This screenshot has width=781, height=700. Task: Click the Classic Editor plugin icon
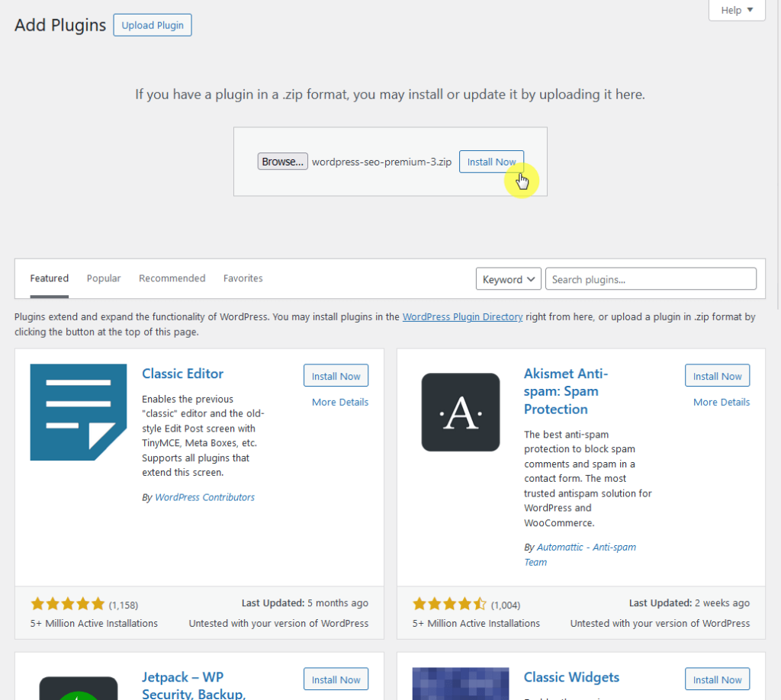[79, 413]
